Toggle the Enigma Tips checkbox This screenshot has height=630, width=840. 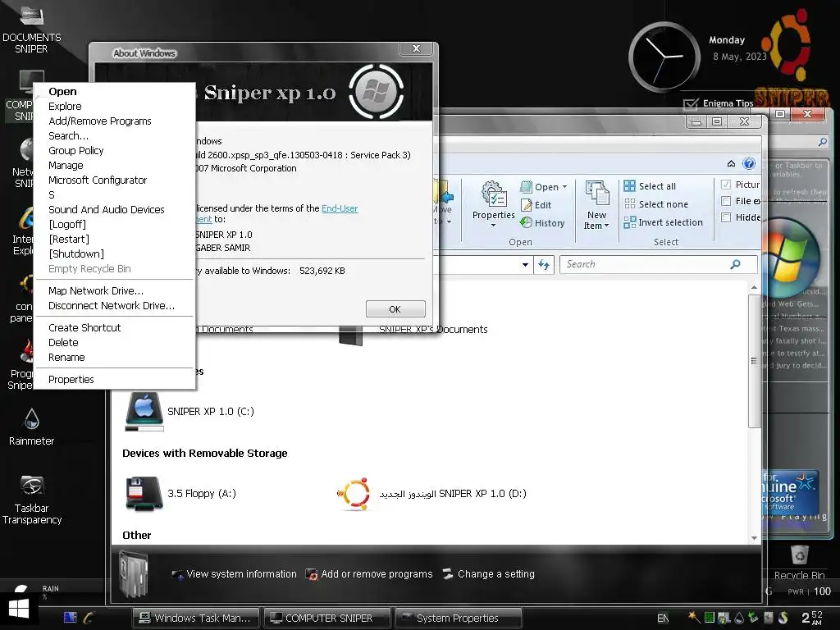[x=691, y=103]
